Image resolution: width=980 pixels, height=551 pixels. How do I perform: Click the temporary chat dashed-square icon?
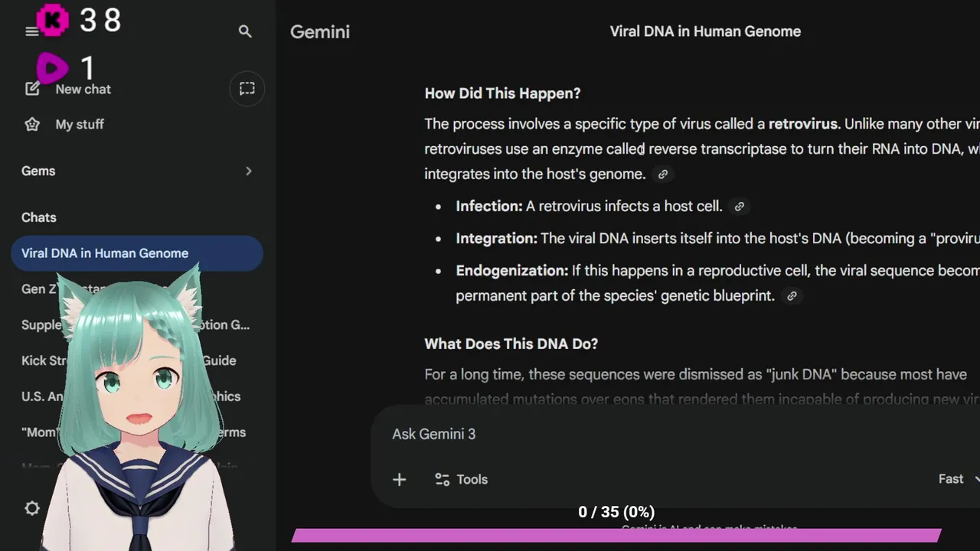coord(247,89)
